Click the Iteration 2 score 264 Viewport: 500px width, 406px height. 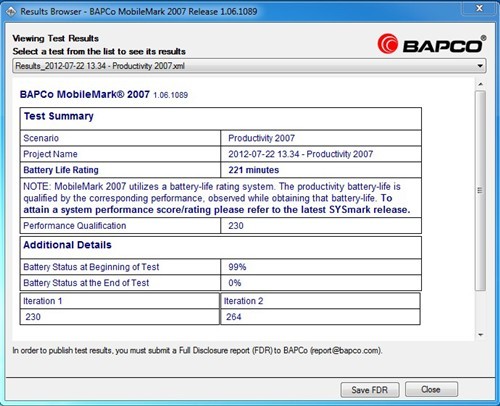tap(234, 317)
